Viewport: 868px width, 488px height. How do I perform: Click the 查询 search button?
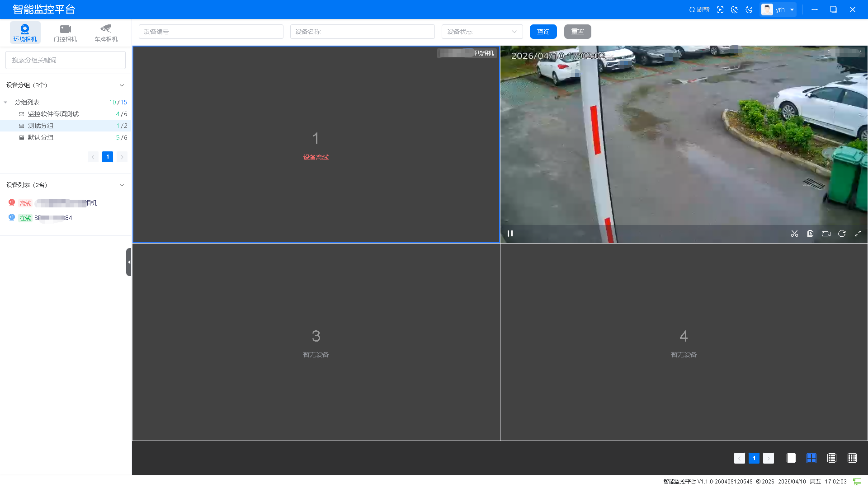coord(543,32)
